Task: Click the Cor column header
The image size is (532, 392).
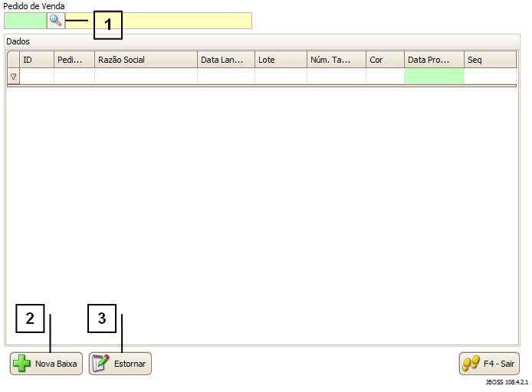Action: pyautogui.click(x=385, y=60)
